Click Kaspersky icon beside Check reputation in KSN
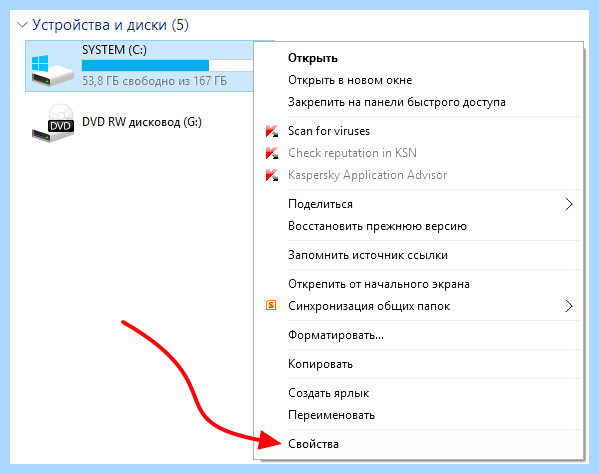 (x=272, y=153)
